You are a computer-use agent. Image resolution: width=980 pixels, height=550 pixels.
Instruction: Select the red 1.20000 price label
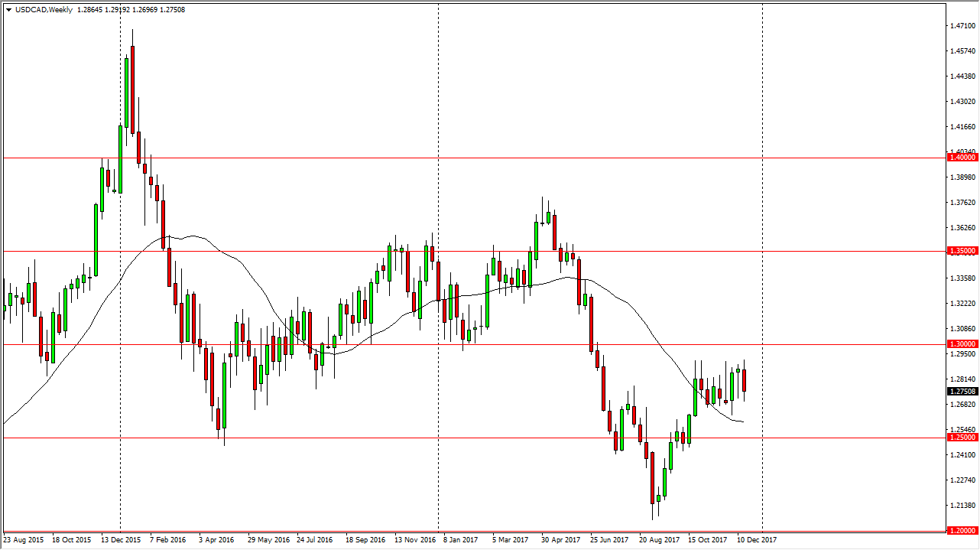pyautogui.click(x=962, y=531)
